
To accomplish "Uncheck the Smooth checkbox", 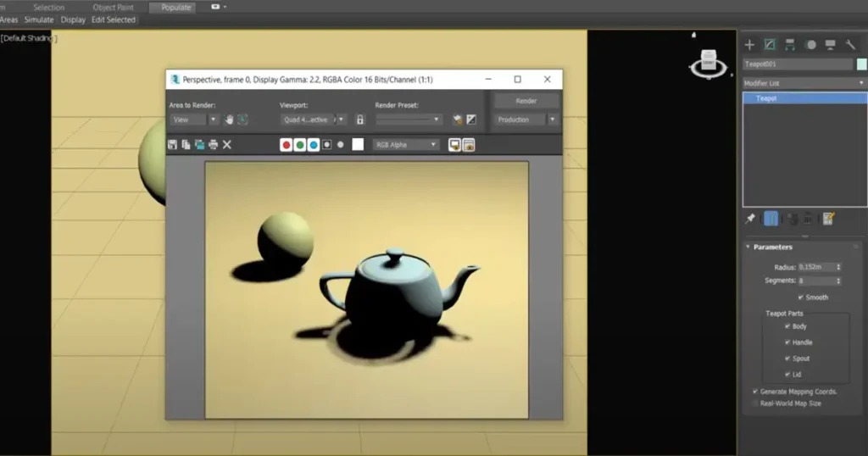I will point(801,298).
